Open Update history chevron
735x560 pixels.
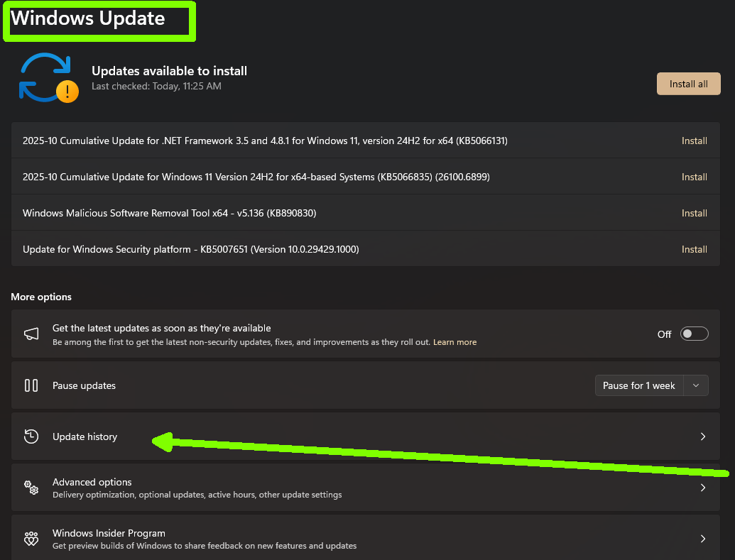click(x=702, y=437)
